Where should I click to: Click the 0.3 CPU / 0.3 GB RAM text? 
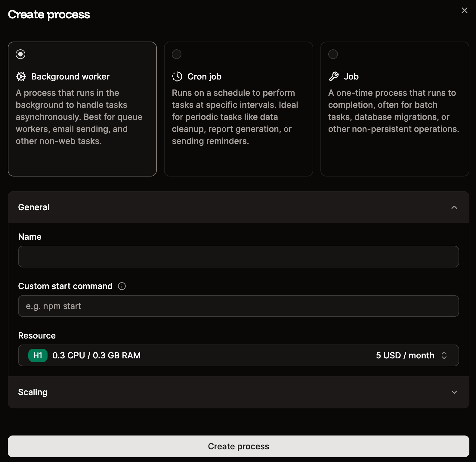click(97, 355)
